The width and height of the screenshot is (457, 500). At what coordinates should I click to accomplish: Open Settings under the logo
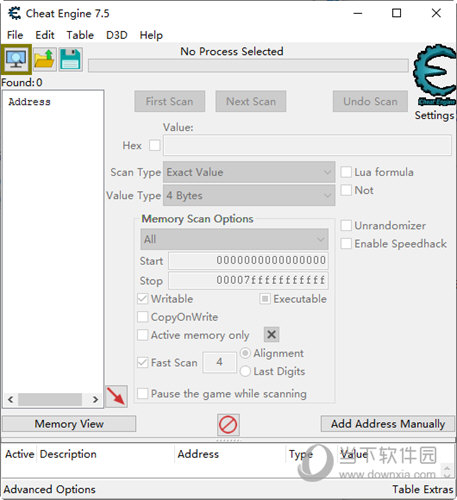434,115
